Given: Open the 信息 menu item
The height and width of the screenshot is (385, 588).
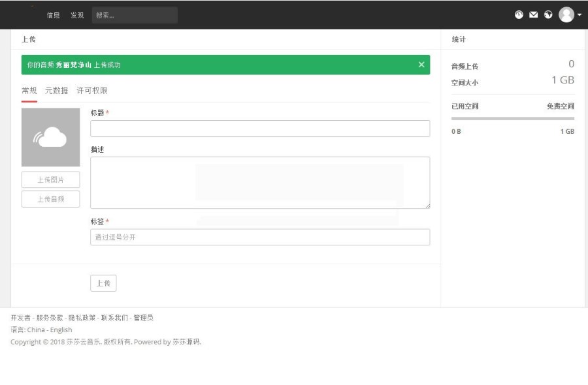Looking at the screenshot, I should (53, 14).
